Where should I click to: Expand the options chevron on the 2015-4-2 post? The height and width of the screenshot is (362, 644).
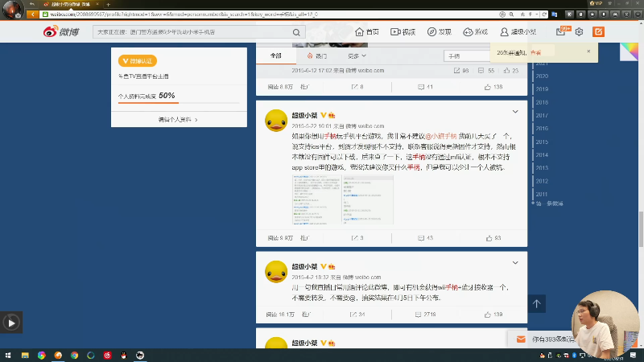coord(515,263)
